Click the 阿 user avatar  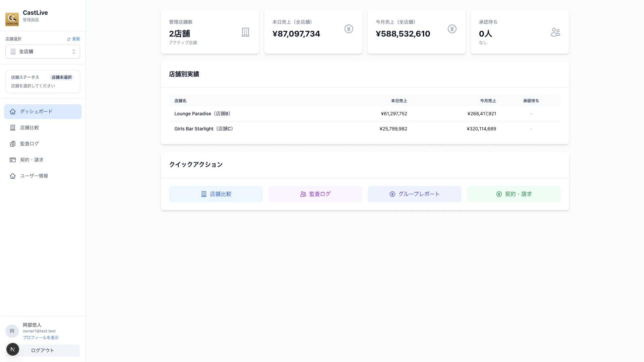pyautogui.click(x=12, y=331)
